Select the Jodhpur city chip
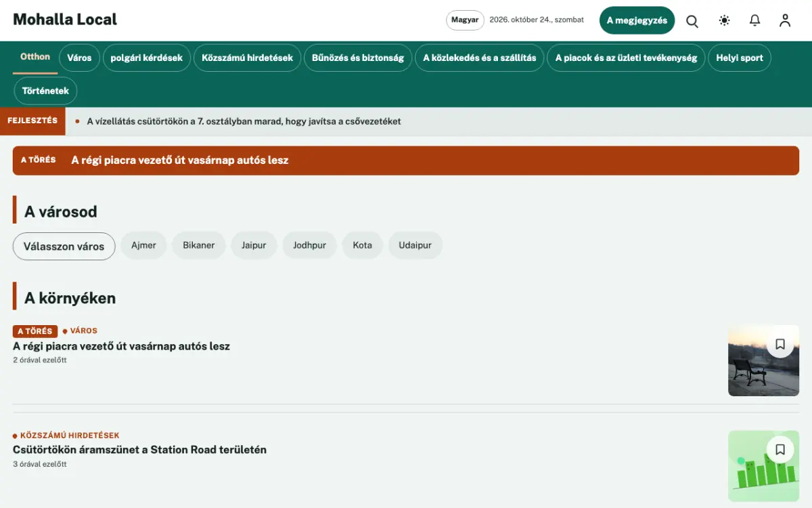The height and width of the screenshot is (508, 812). point(309,245)
